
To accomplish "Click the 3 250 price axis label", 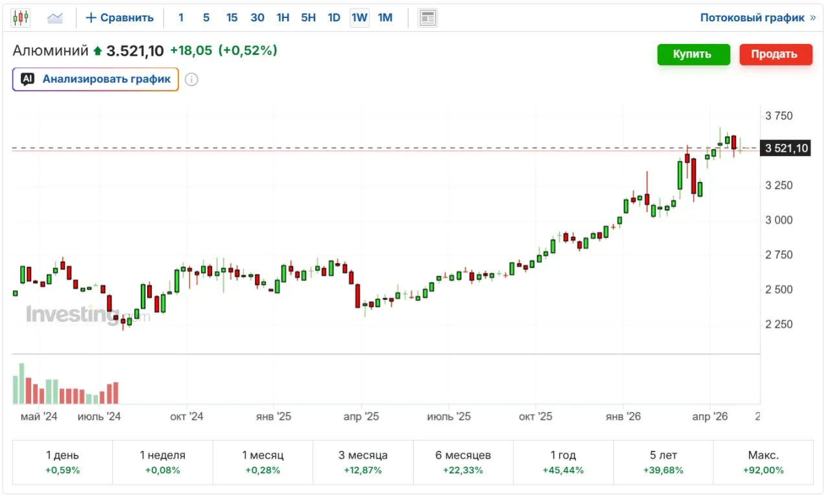I will 779,185.
